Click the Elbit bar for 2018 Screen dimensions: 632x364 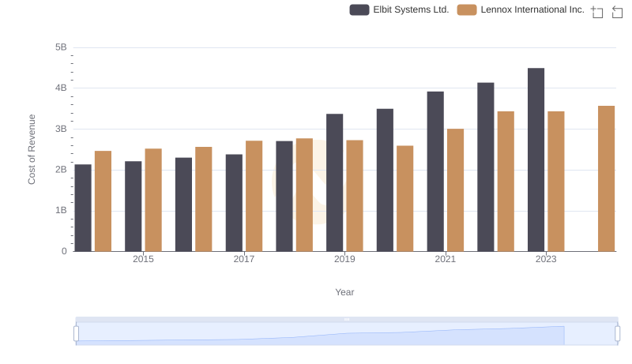[x=284, y=197]
